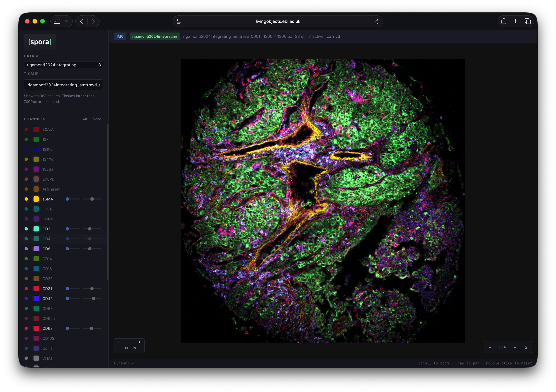Open the 80ArAr dark red color swatch
Image resolution: width=556 pixels, height=392 pixels.
click(36, 130)
